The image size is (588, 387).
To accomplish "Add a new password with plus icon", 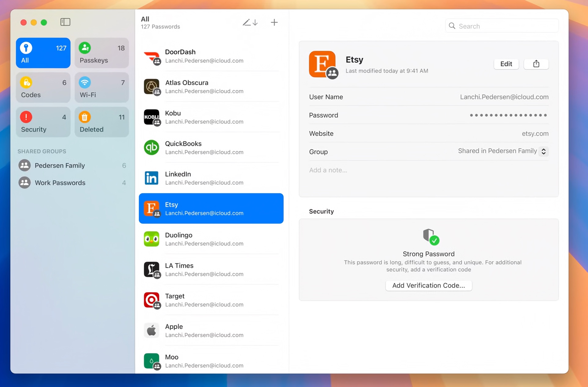I will click(x=274, y=22).
